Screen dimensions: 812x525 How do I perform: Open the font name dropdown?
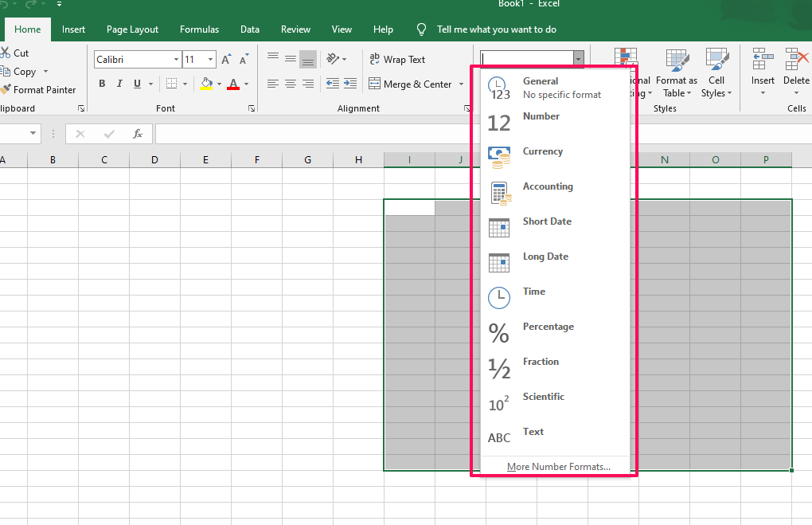176,59
